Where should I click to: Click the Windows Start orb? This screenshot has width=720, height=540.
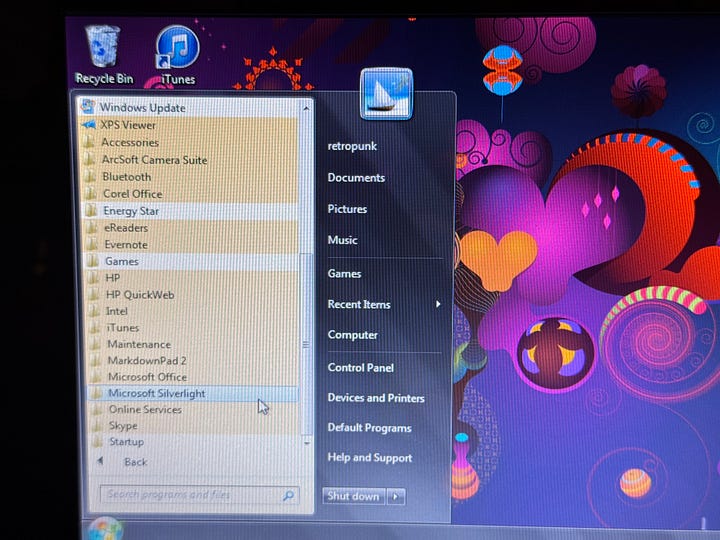pyautogui.click(x=105, y=528)
